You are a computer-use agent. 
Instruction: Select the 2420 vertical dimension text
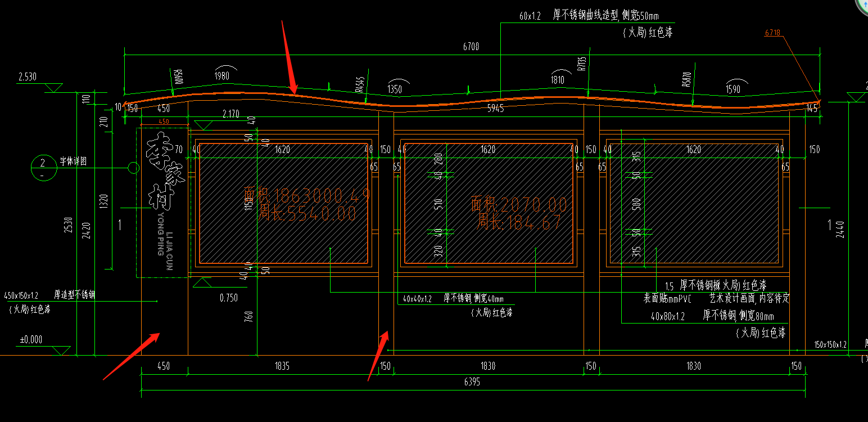(87, 231)
